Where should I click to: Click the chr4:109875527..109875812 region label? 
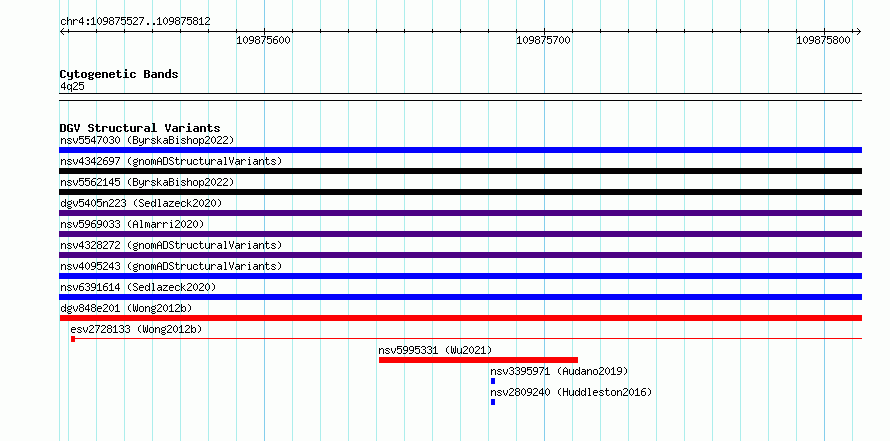[x=135, y=22]
